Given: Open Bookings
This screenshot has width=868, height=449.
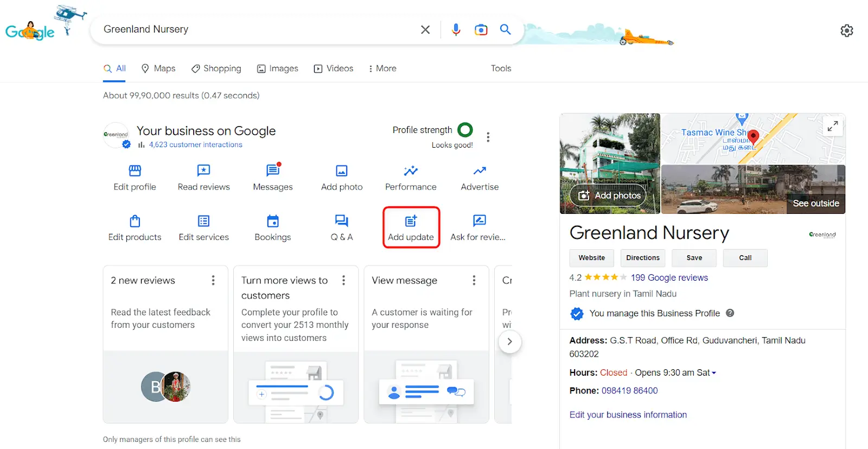Looking at the screenshot, I should 273,229.
